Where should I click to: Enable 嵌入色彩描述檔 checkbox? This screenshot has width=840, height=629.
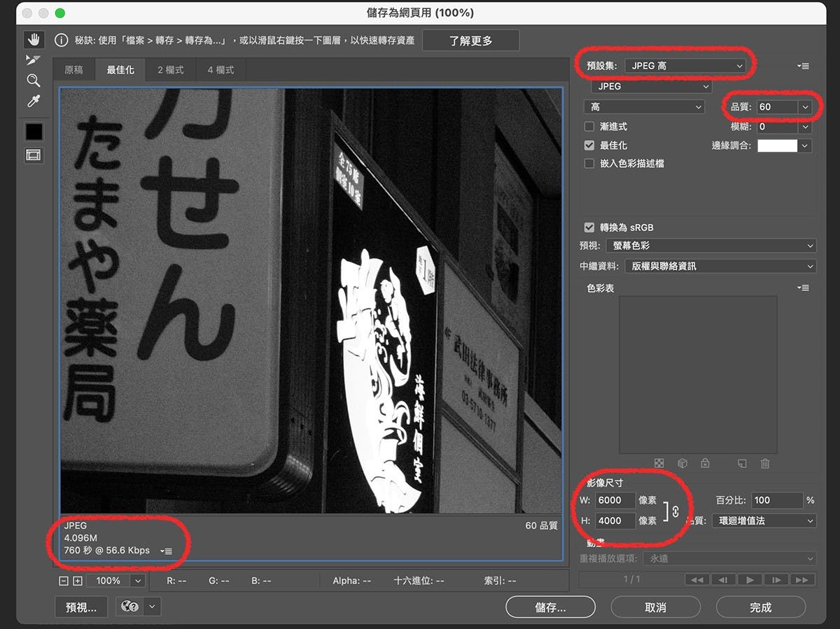(x=589, y=164)
